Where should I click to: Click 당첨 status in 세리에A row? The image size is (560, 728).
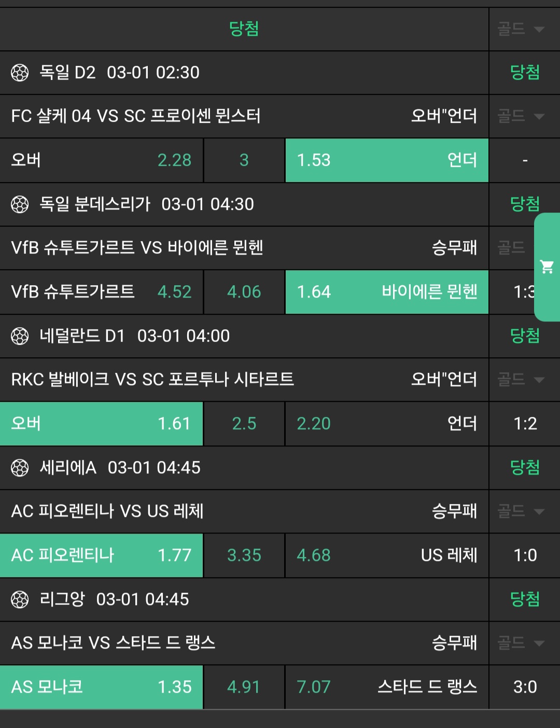point(525,468)
